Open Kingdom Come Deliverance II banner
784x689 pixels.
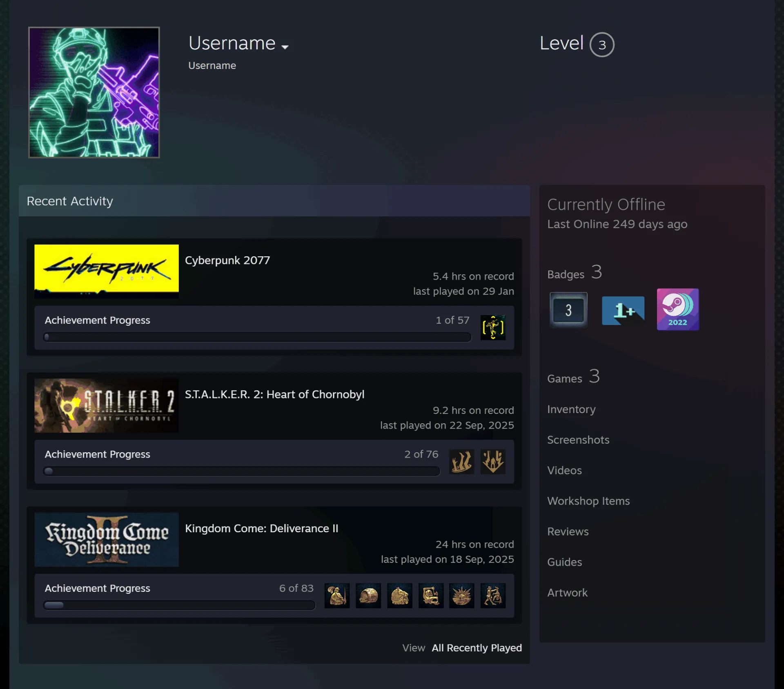coord(107,539)
